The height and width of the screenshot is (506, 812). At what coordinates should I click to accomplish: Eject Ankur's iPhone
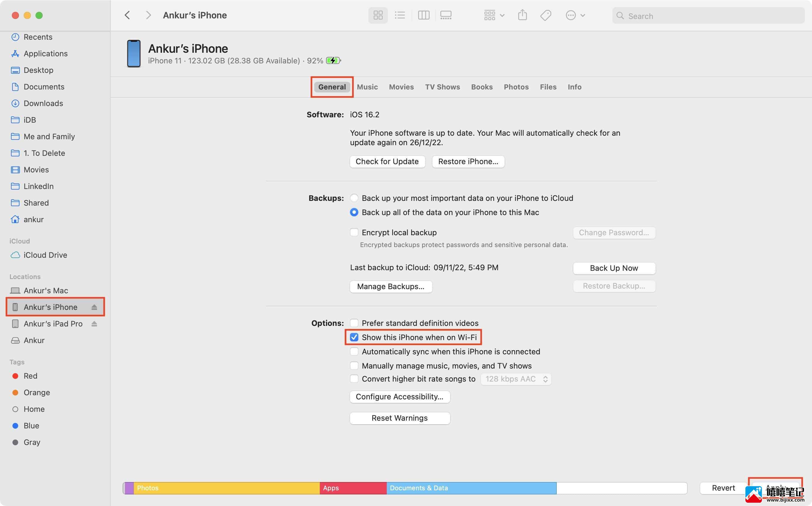94,307
